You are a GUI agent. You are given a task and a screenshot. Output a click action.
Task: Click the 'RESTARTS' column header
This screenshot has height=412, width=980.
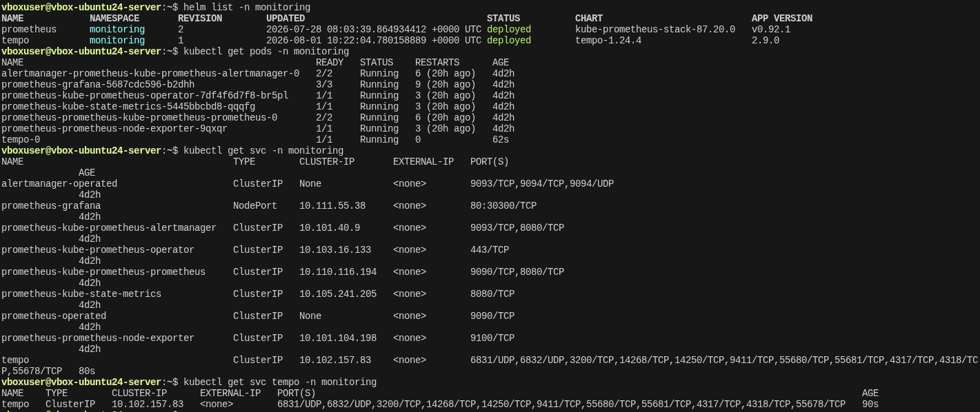[437, 63]
